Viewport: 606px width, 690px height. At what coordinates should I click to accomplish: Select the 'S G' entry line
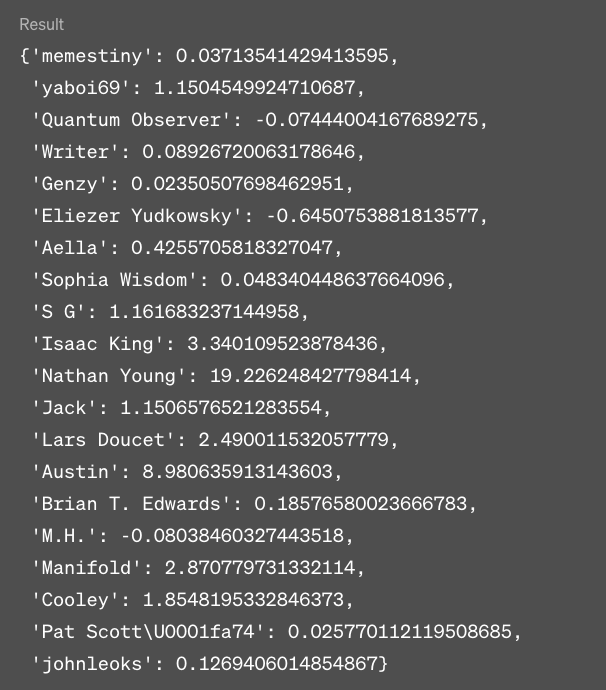[170, 312]
